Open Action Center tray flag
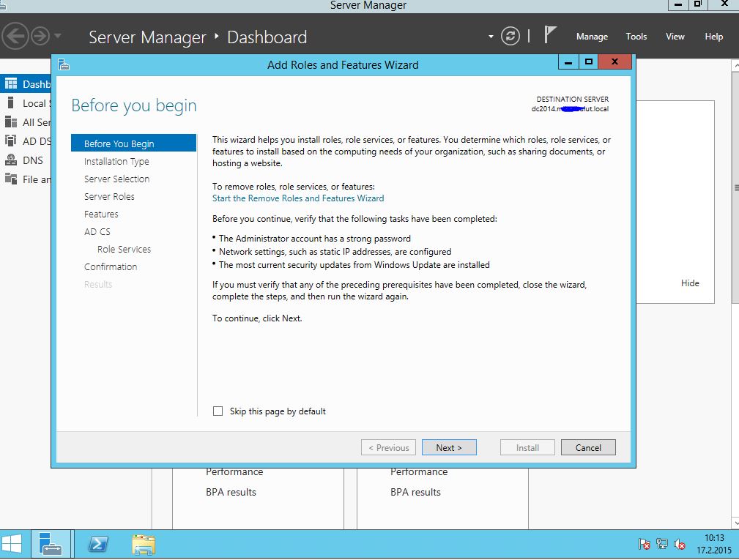Viewport: 739px width, 560px height. tap(645, 545)
